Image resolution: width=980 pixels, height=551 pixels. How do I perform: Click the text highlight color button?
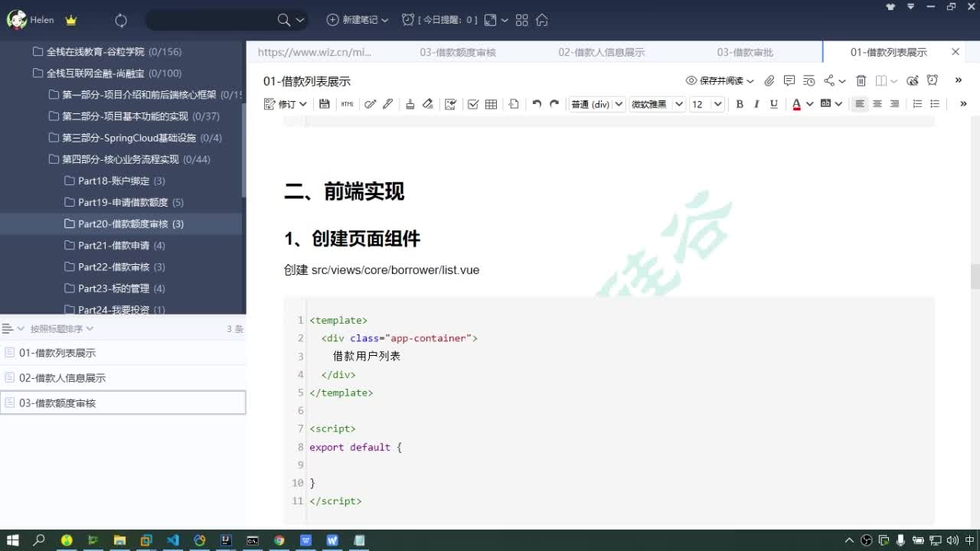click(x=825, y=103)
